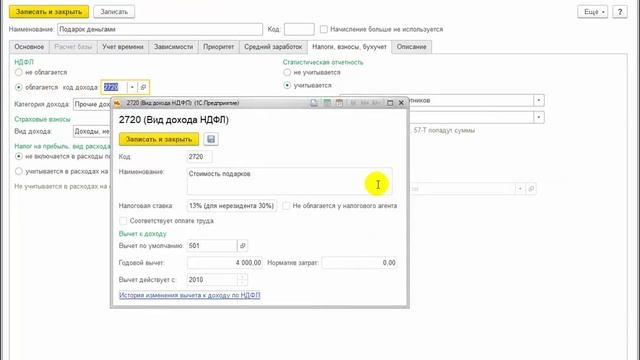Click the Налоговая ставка field showing 13%
The height and width of the screenshot is (360, 640).
(x=231, y=206)
